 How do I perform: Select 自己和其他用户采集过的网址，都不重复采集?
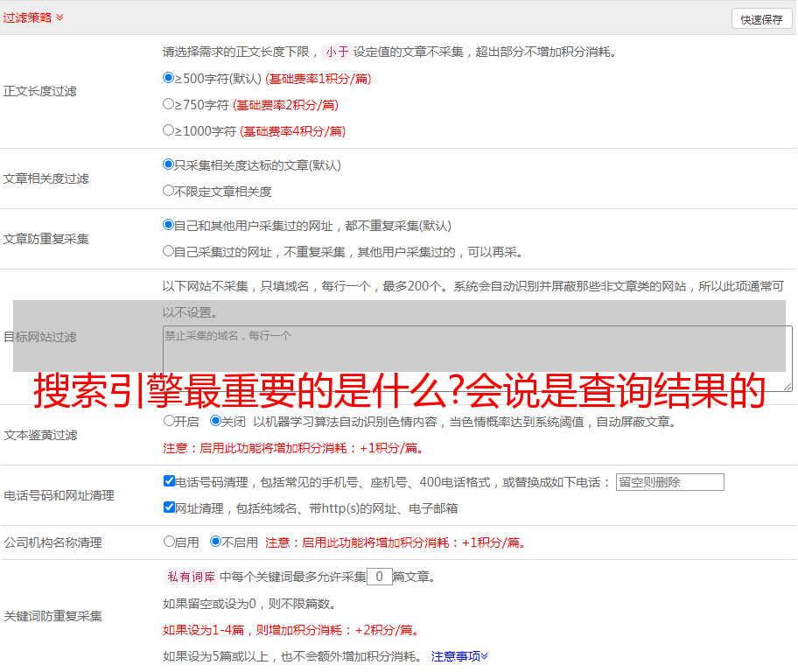(169, 225)
